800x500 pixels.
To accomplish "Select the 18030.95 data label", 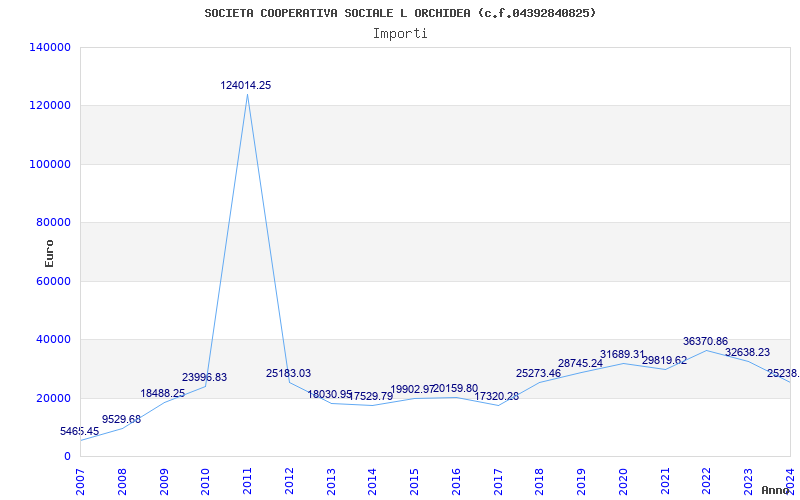I will coord(330,394).
